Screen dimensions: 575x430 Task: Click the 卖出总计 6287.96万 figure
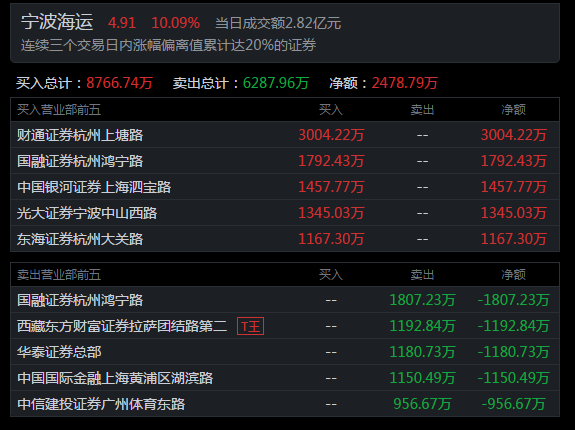276,83
